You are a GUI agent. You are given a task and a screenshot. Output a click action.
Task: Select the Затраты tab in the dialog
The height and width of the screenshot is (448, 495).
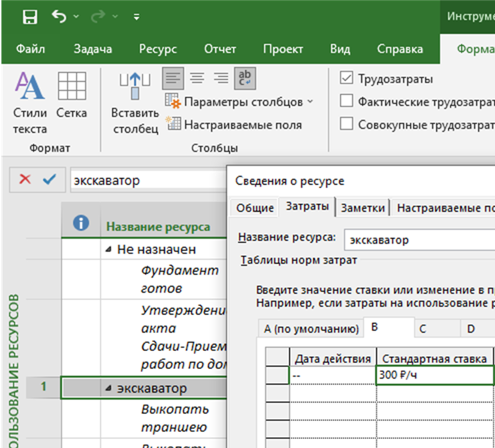pos(307,207)
